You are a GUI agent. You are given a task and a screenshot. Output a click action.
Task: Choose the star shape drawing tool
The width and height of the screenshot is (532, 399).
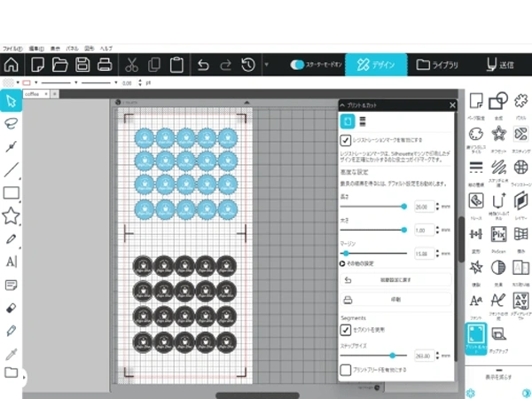(x=12, y=215)
